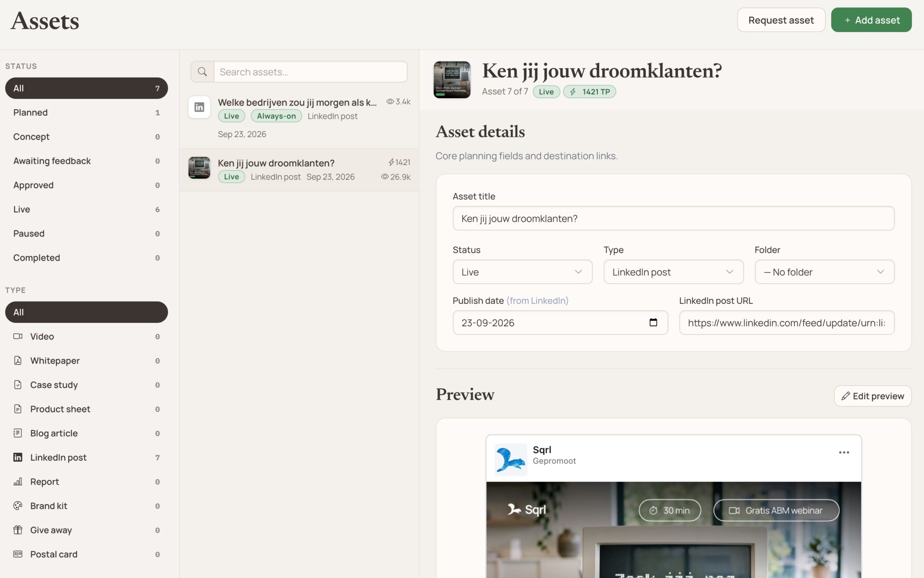The height and width of the screenshot is (578, 924).
Task: Open the Type dropdown showing LinkedIn post
Action: pyautogui.click(x=673, y=272)
